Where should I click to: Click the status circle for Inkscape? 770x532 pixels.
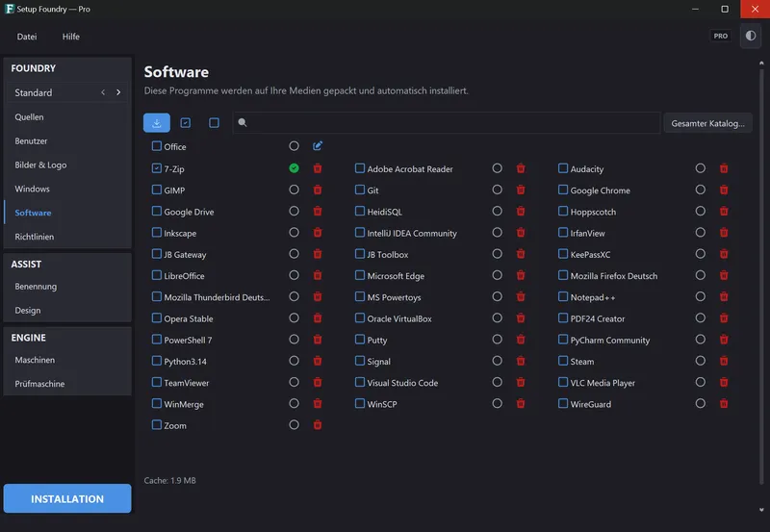294,232
